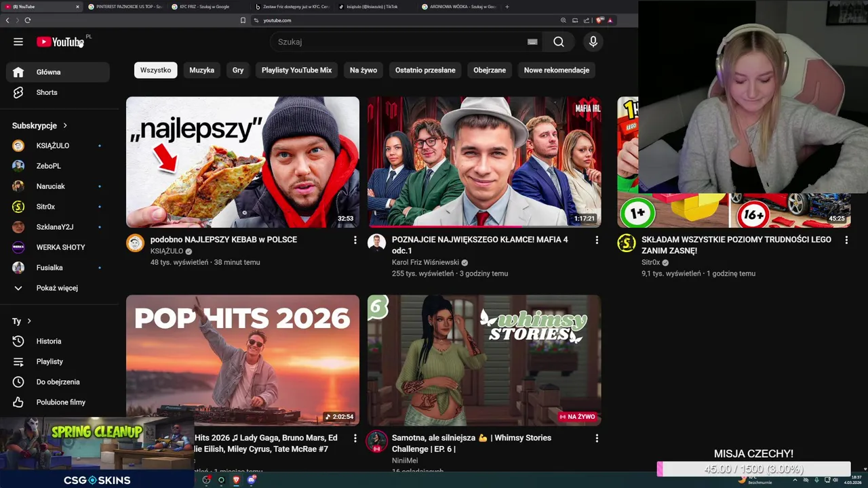Open Discord from the taskbar
This screenshot has width=868, height=488.
coord(252,480)
